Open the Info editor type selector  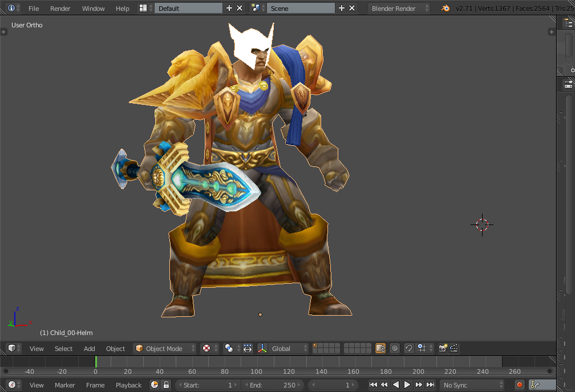14,8
